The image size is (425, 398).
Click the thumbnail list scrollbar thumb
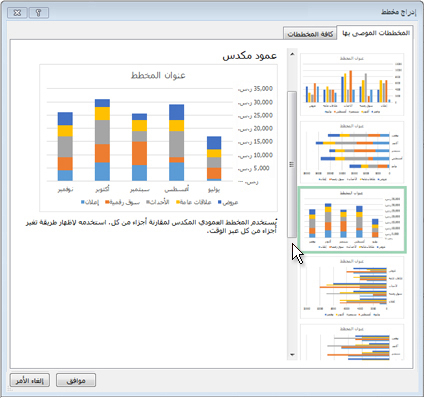(292, 164)
